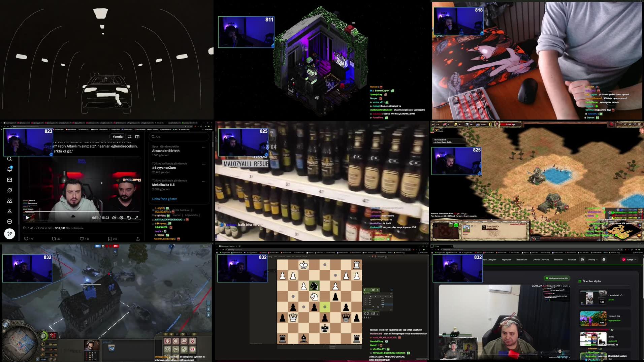Click the Yanıtla reply button
This screenshot has width=644, height=362.
(x=118, y=137)
